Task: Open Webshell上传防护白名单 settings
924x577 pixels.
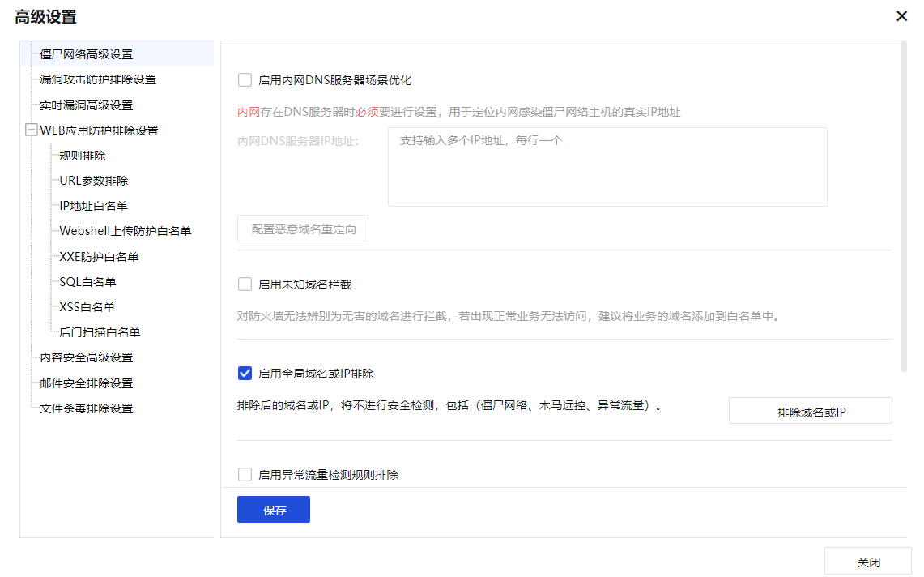Action: point(125,231)
